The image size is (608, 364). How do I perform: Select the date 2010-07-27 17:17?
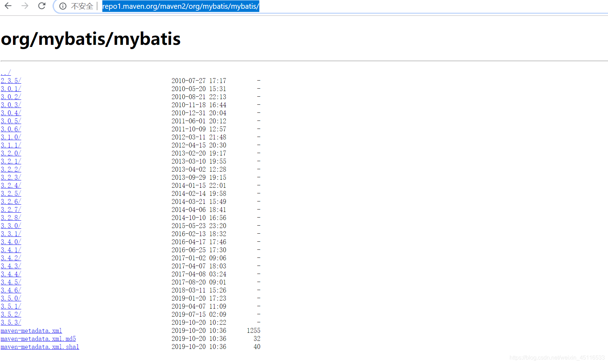point(199,81)
